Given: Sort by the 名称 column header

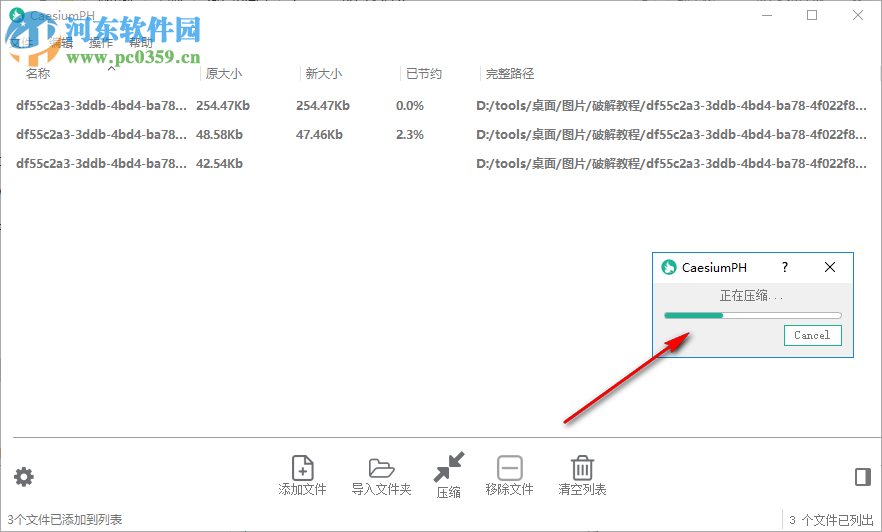Looking at the screenshot, I should 38,74.
